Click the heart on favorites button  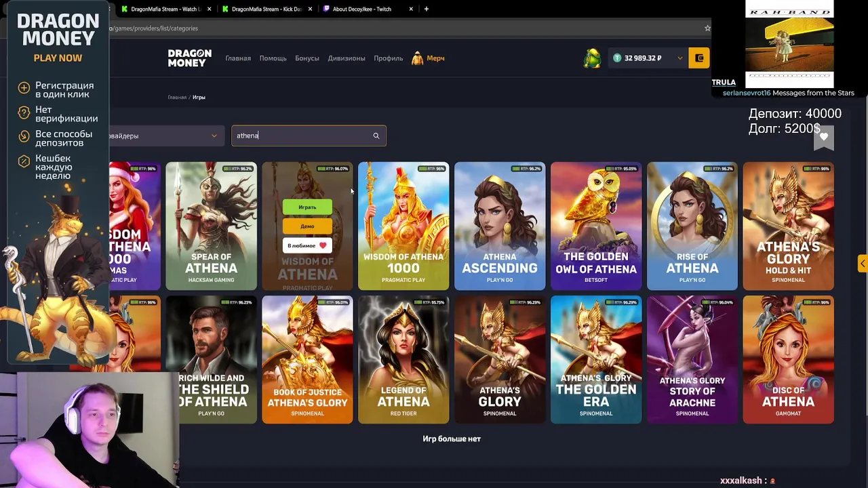click(323, 245)
